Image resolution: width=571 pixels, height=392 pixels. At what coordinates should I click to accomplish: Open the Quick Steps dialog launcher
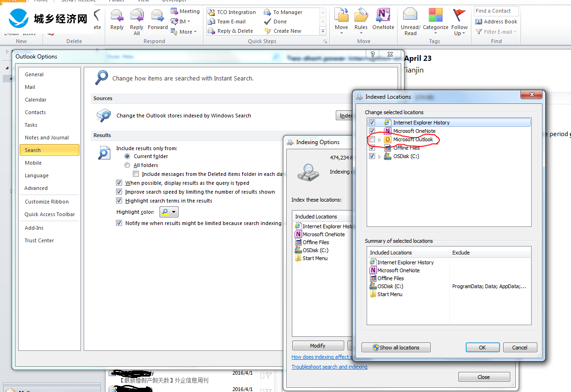click(325, 42)
